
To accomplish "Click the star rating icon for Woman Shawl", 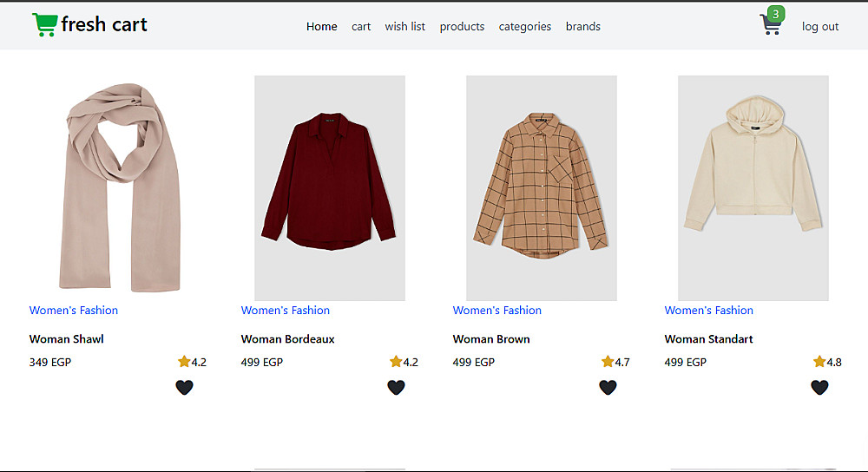I will click(x=184, y=362).
